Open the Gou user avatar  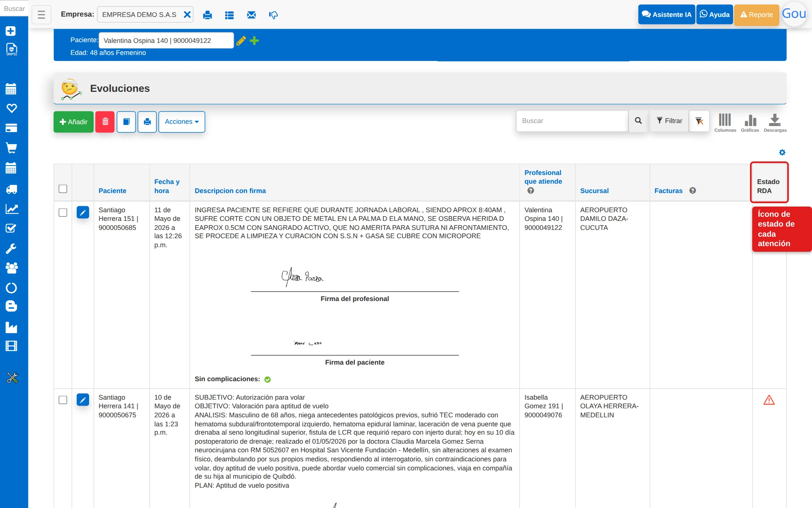(794, 14)
